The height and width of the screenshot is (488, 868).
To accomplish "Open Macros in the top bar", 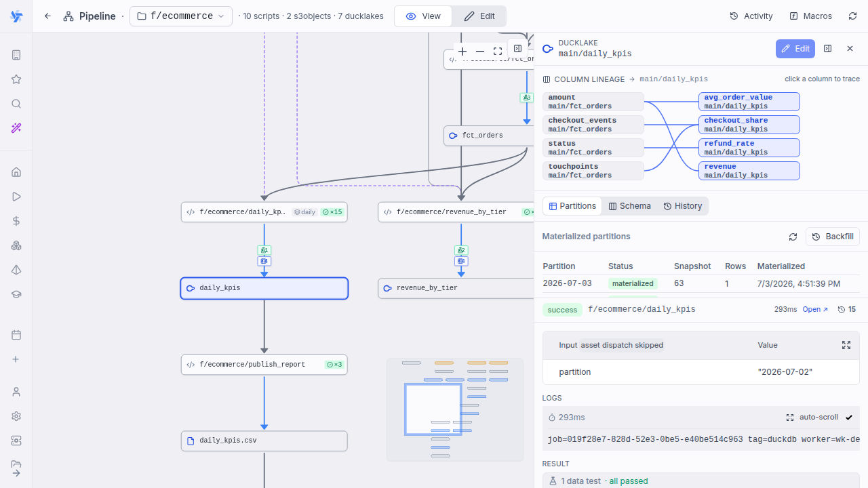I will click(x=810, y=16).
